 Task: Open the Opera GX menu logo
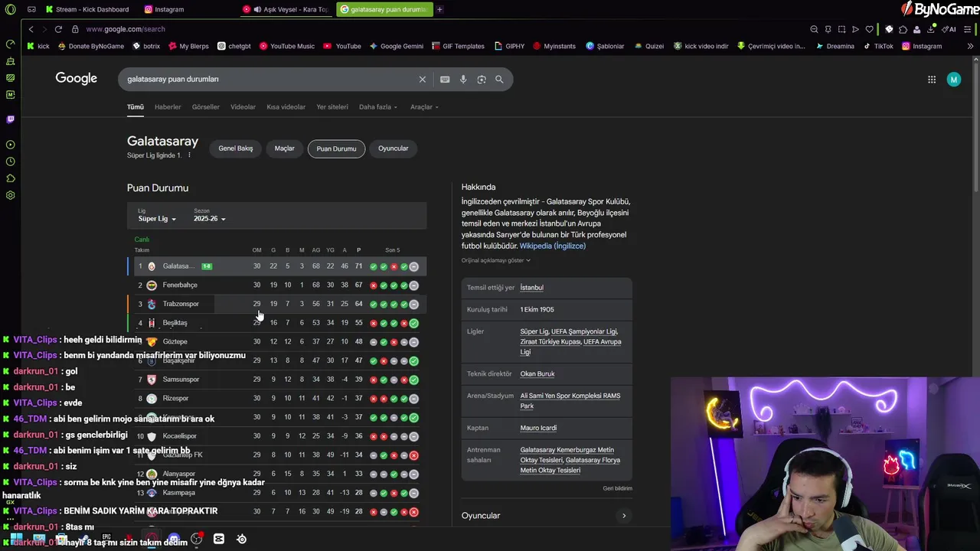[11, 9]
